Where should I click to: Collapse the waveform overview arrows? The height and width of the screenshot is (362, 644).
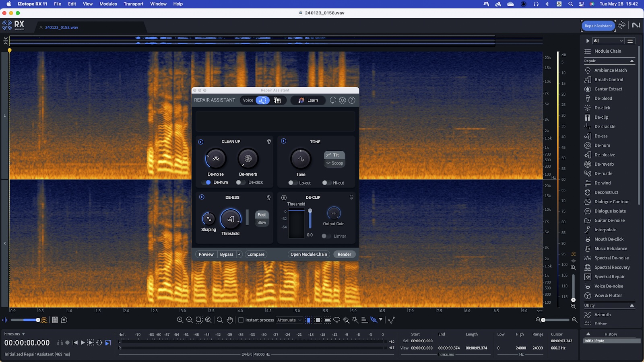[5, 41]
